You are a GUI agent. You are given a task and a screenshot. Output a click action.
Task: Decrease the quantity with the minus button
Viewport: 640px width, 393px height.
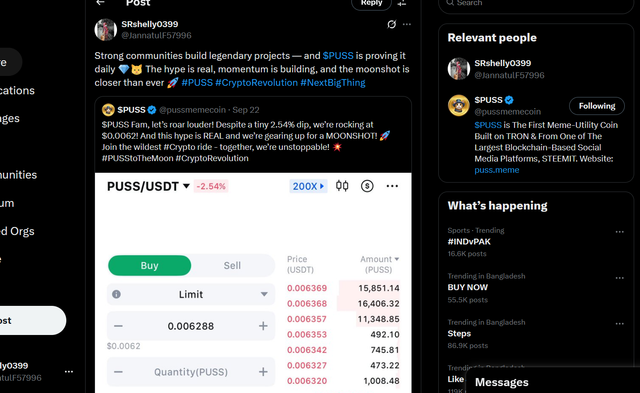pyautogui.click(x=118, y=372)
